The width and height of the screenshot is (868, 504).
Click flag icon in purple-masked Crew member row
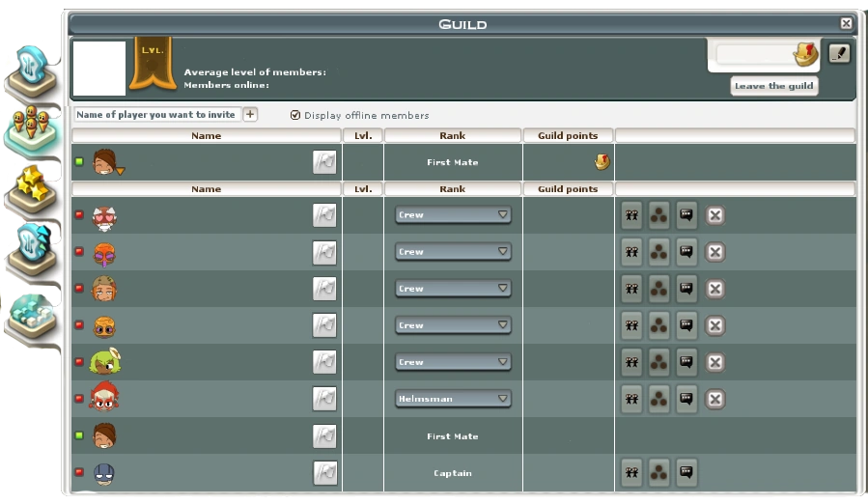tap(324, 252)
